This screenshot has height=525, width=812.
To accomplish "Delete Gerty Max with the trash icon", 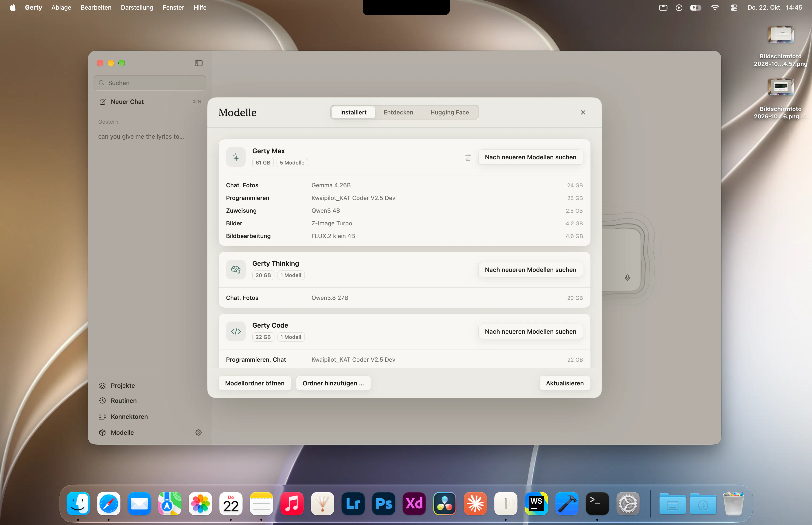I will [468, 157].
